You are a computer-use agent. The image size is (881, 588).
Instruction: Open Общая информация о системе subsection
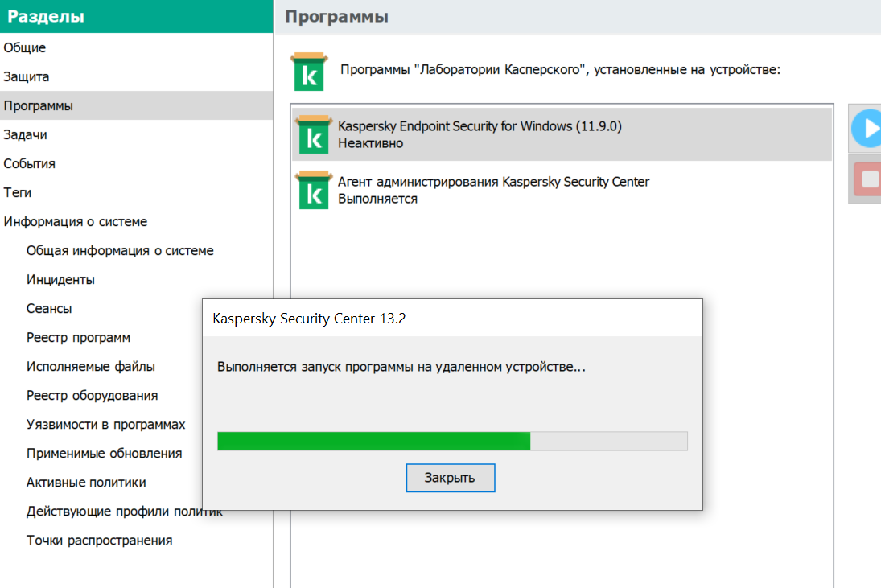[x=120, y=250]
